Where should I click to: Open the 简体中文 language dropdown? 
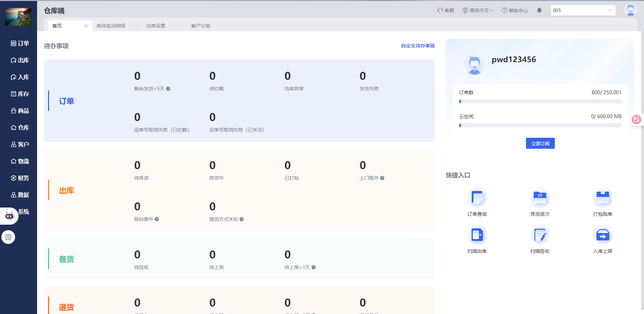478,10
